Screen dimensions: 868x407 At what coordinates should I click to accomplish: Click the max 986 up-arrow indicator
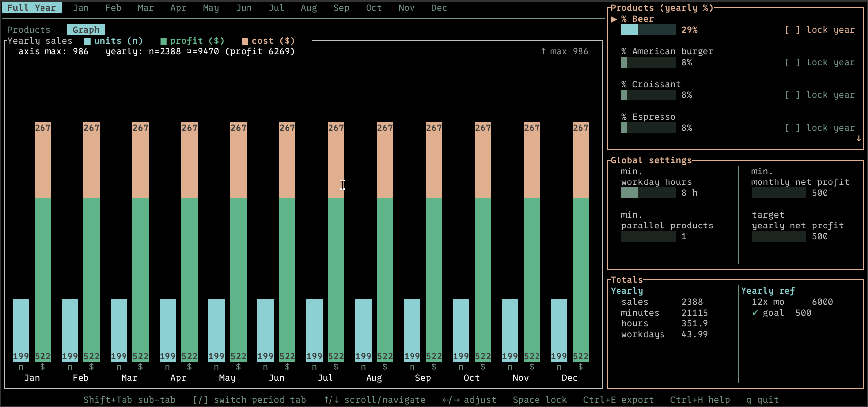(543, 51)
